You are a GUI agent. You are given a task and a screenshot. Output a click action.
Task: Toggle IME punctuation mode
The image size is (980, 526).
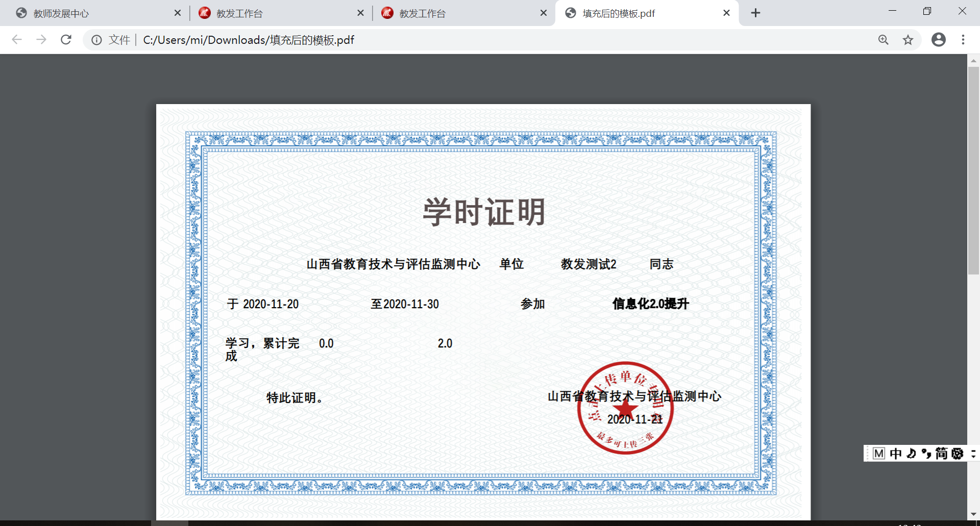pyautogui.click(x=926, y=454)
